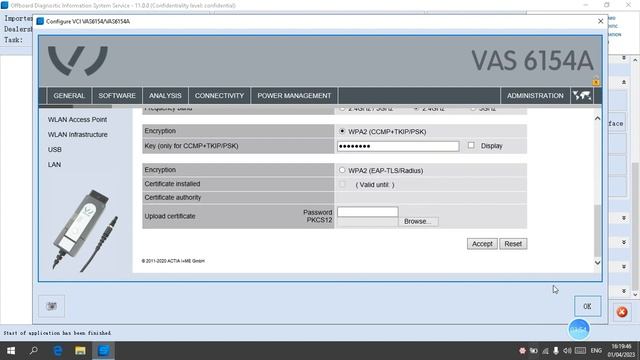This screenshot has width=640, height=360.
Task: Select WPA2 (EAP-TLS/Radius) encryption radio
Action: [342, 170]
